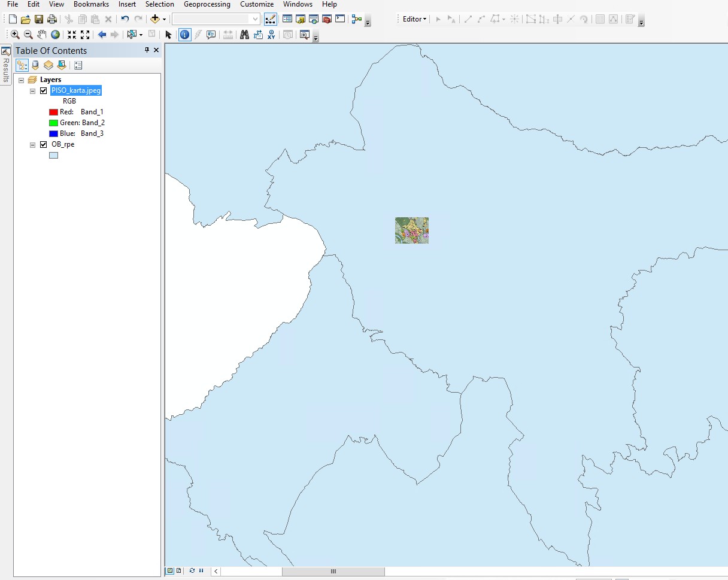Image resolution: width=728 pixels, height=580 pixels.
Task: Click the OB_rpe light blue symbol swatch
Action: click(x=53, y=156)
